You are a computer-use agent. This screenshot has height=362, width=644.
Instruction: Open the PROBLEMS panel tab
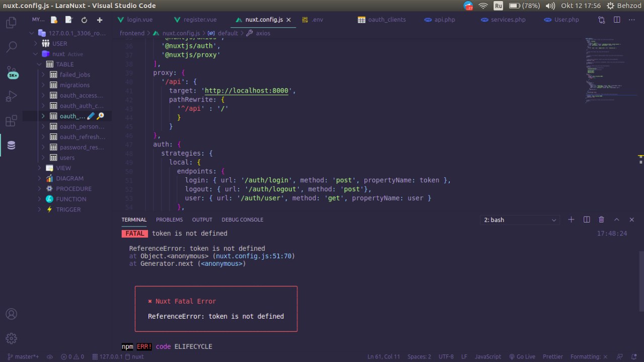coord(169,220)
